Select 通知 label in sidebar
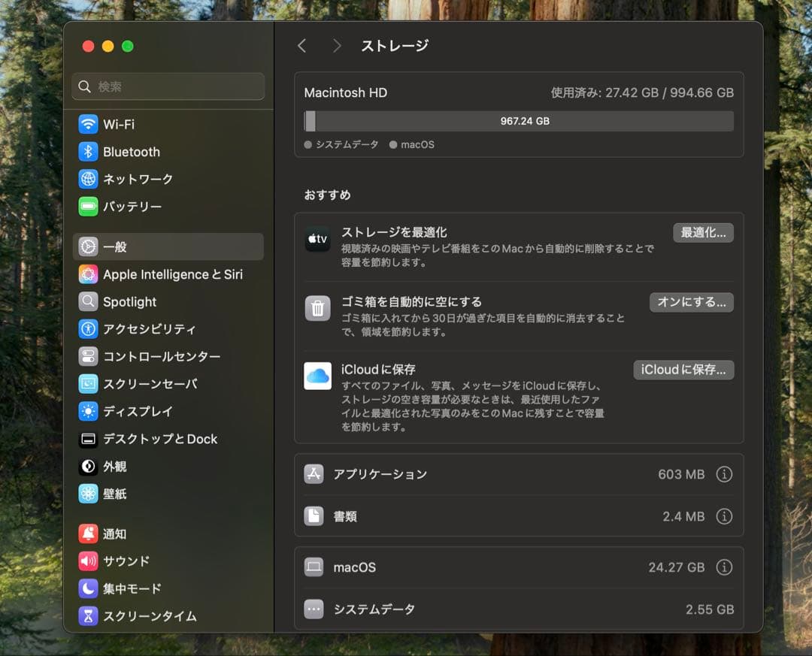 click(x=114, y=534)
